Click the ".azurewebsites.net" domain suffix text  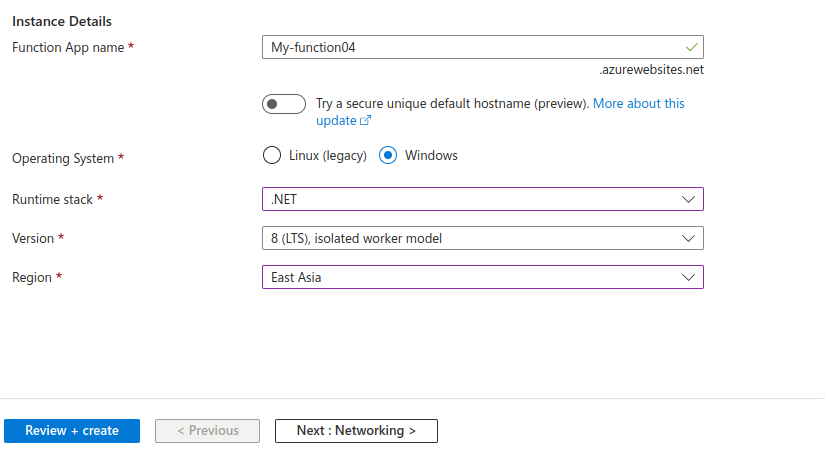(651, 71)
